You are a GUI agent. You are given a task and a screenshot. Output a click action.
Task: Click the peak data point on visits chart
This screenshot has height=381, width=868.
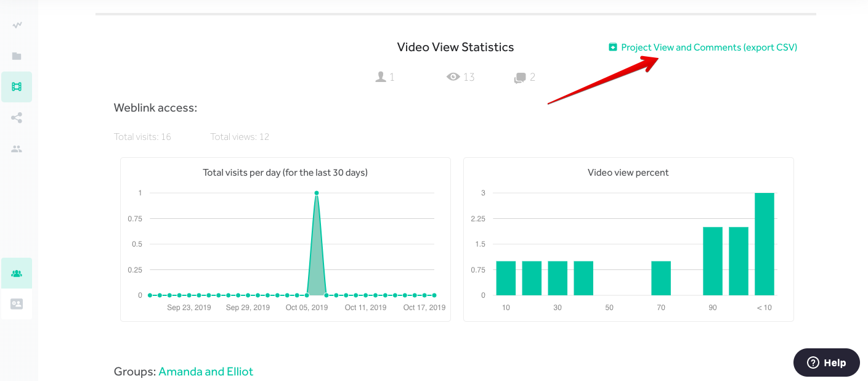(x=317, y=193)
